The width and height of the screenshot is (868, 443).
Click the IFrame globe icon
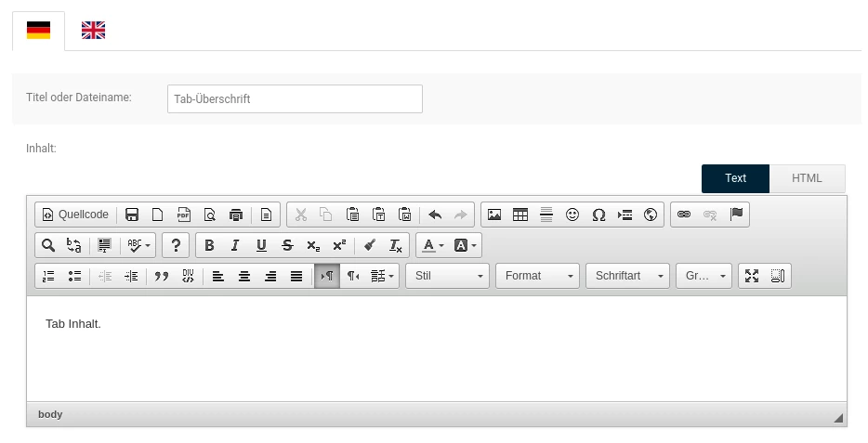(x=651, y=215)
